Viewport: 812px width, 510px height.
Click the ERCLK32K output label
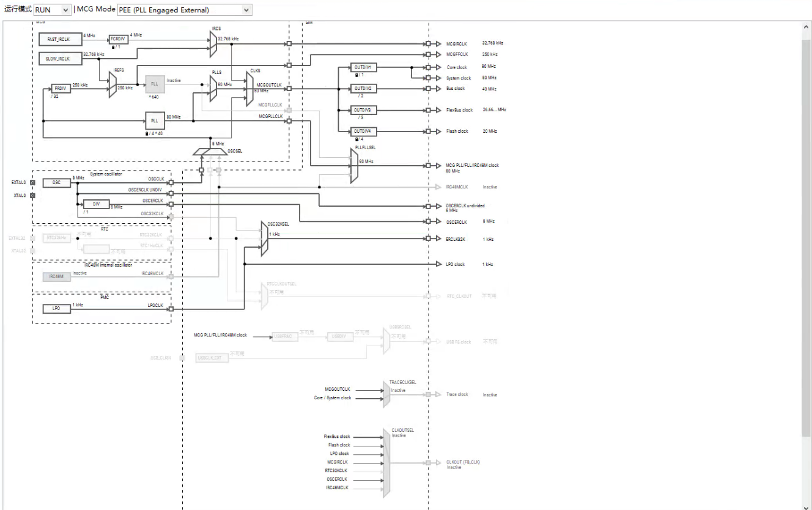click(456, 239)
